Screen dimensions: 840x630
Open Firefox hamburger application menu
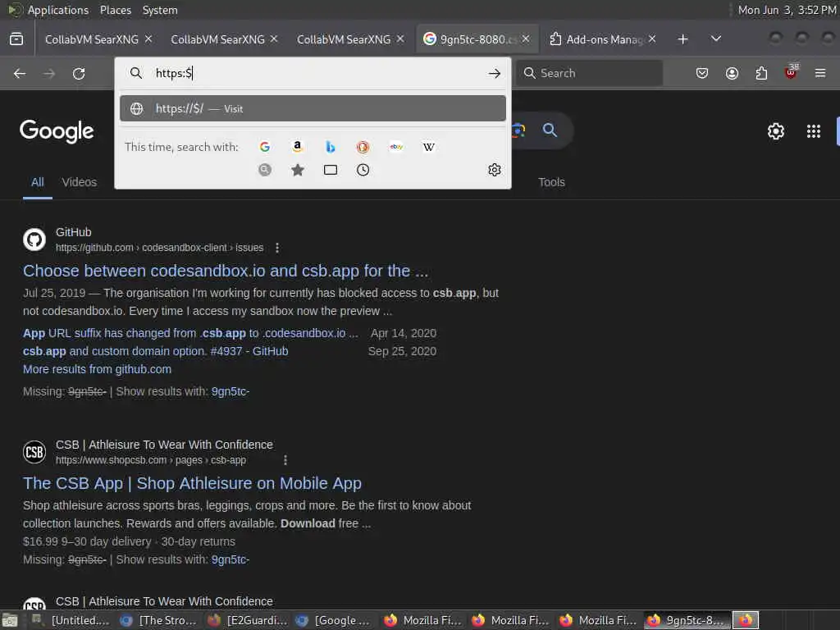[x=819, y=73]
